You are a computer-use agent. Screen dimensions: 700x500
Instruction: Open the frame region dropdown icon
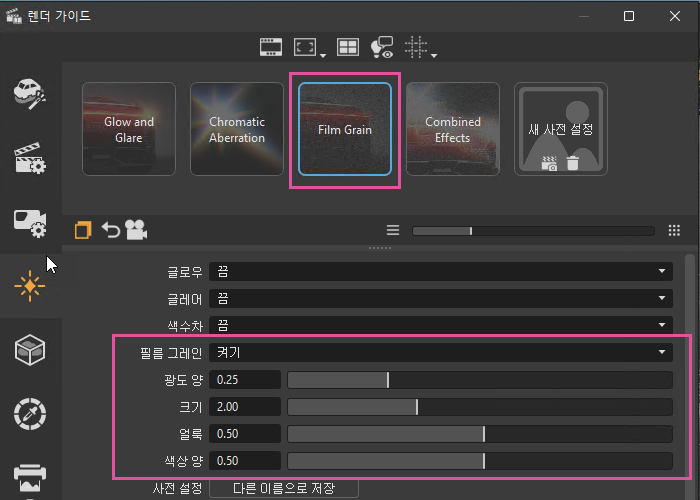tap(310, 47)
